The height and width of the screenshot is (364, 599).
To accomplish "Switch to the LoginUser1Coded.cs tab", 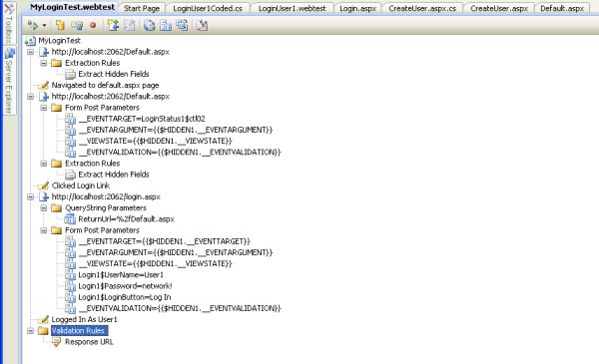I will [208, 8].
